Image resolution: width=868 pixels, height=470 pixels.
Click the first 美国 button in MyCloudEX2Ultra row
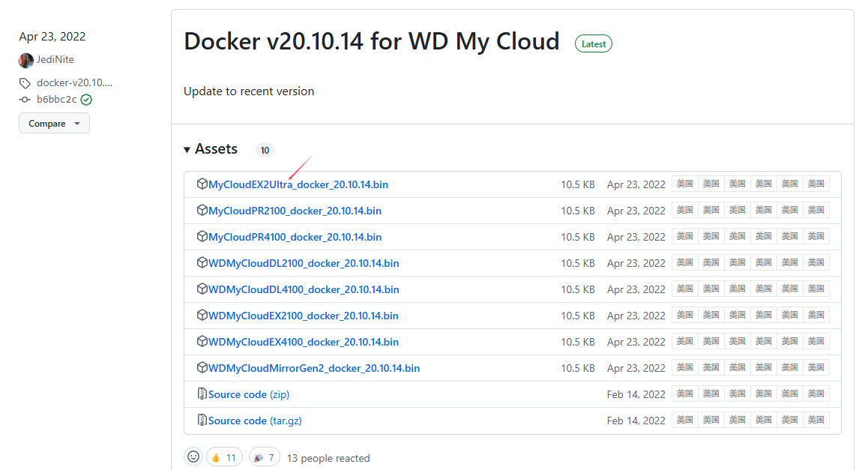(x=685, y=184)
